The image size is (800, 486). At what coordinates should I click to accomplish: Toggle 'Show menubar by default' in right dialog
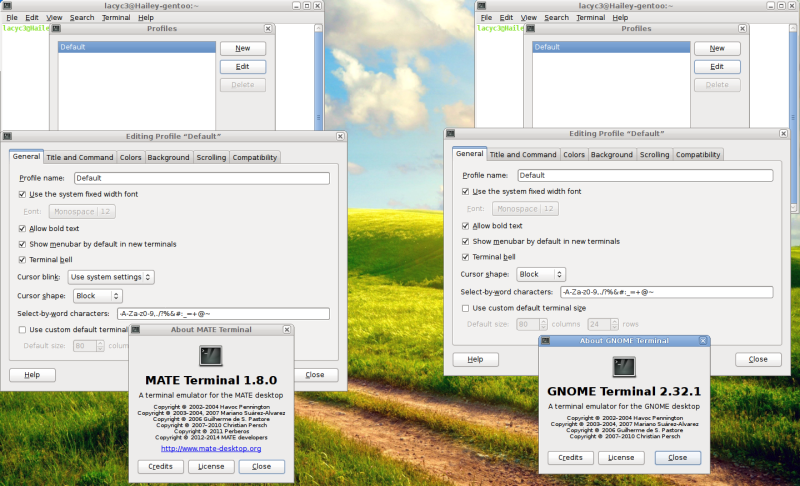465,241
